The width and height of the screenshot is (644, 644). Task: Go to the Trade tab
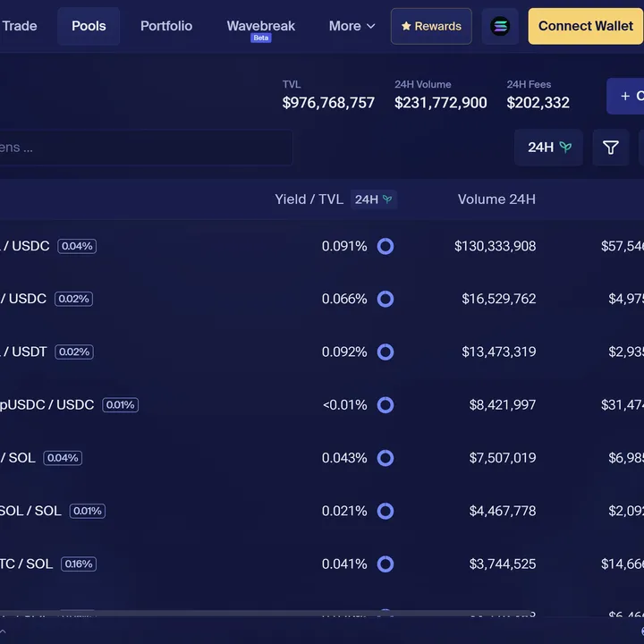coord(20,26)
